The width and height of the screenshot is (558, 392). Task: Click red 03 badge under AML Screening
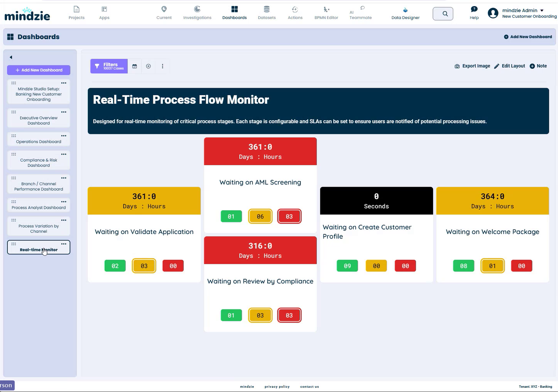click(289, 216)
